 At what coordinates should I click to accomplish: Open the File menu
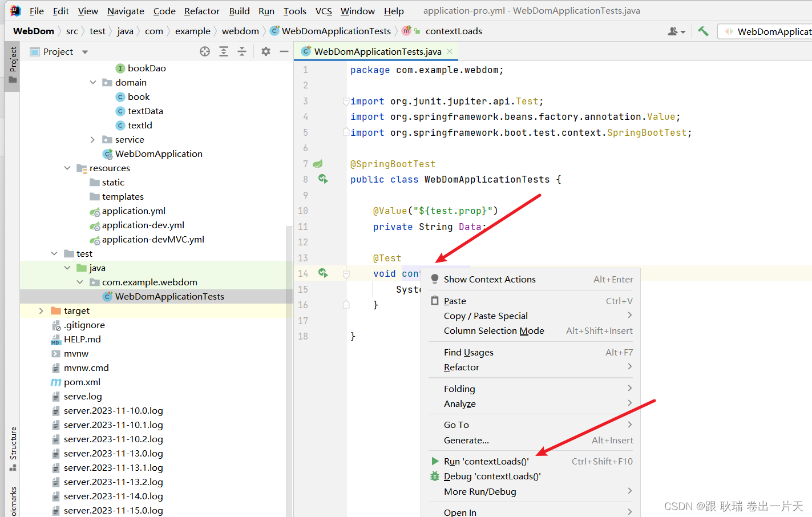pos(37,11)
